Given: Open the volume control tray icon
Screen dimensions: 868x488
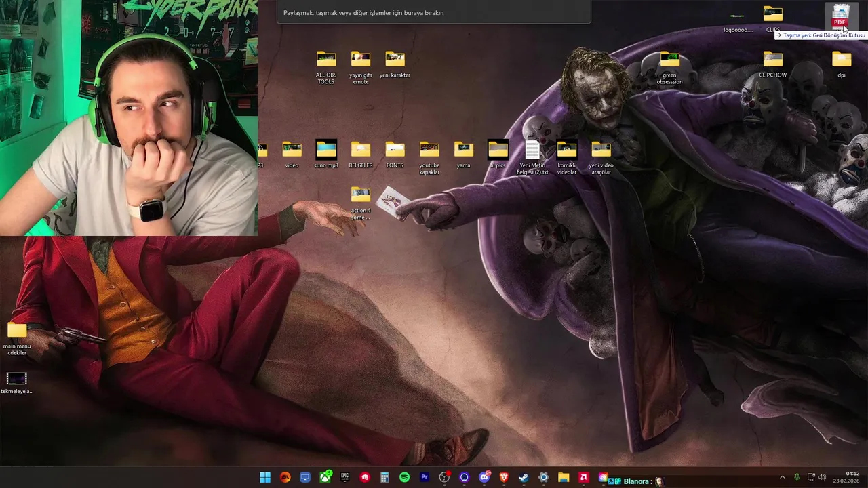Looking at the screenshot, I should 823,477.
